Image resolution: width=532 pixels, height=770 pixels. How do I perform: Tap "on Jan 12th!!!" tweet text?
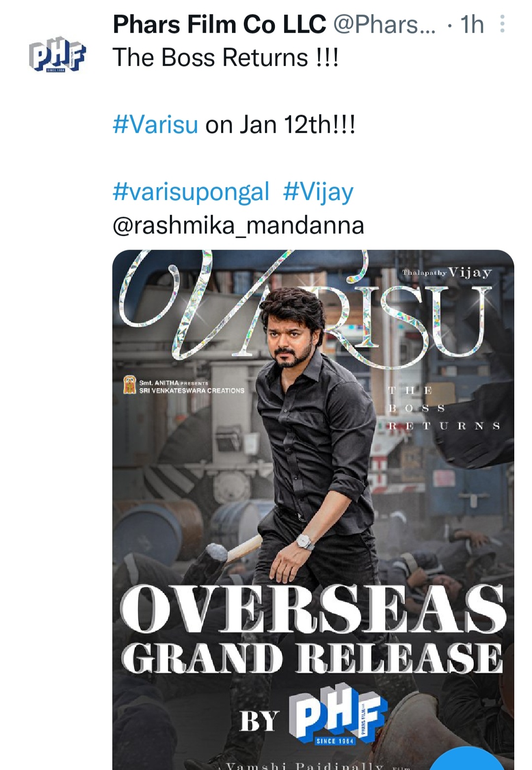[x=280, y=124]
